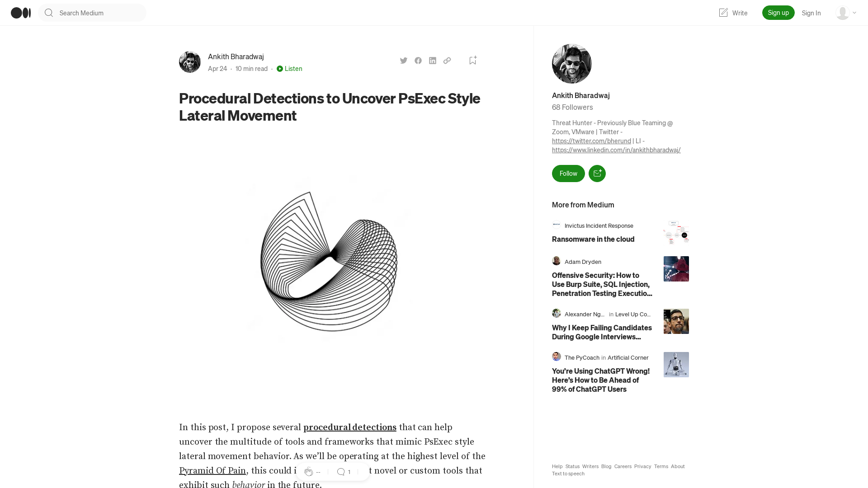Click the Twitter share icon
The height and width of the screenshot is (488, 868).
pos(404,60)
